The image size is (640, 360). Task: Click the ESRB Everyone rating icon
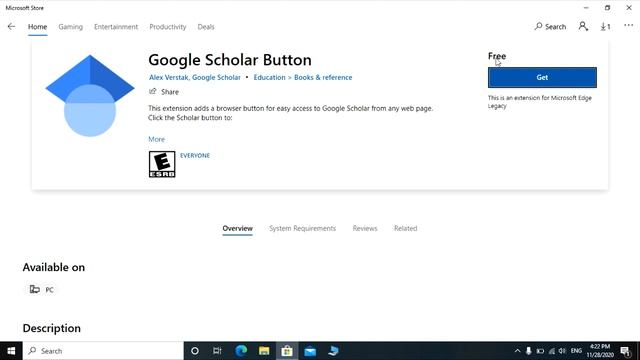[x=162, y=164]
